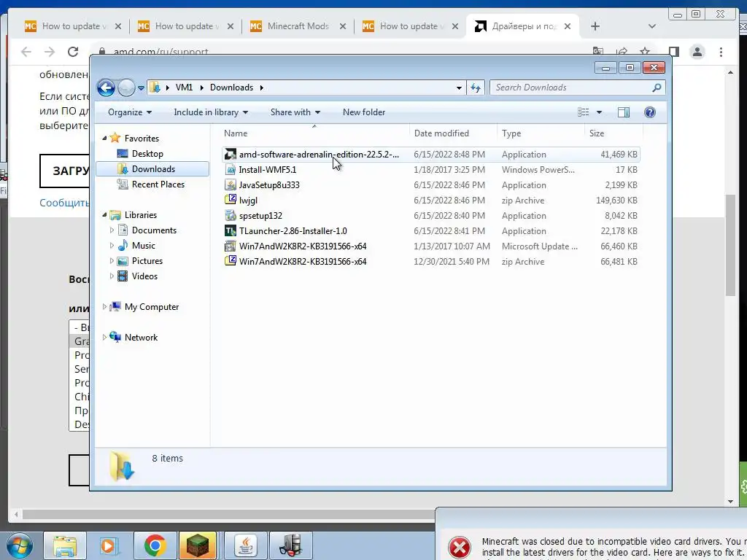The image size is (747, 560).
Task: Collapse the Libraries group
Action: (x=104, y=215)
